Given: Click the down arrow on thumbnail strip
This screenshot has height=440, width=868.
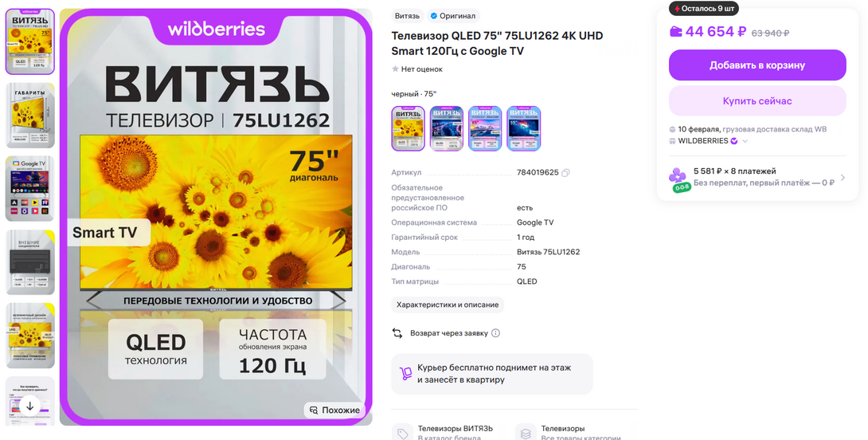Looking at the screenshot, I should (x=30, y=407).
